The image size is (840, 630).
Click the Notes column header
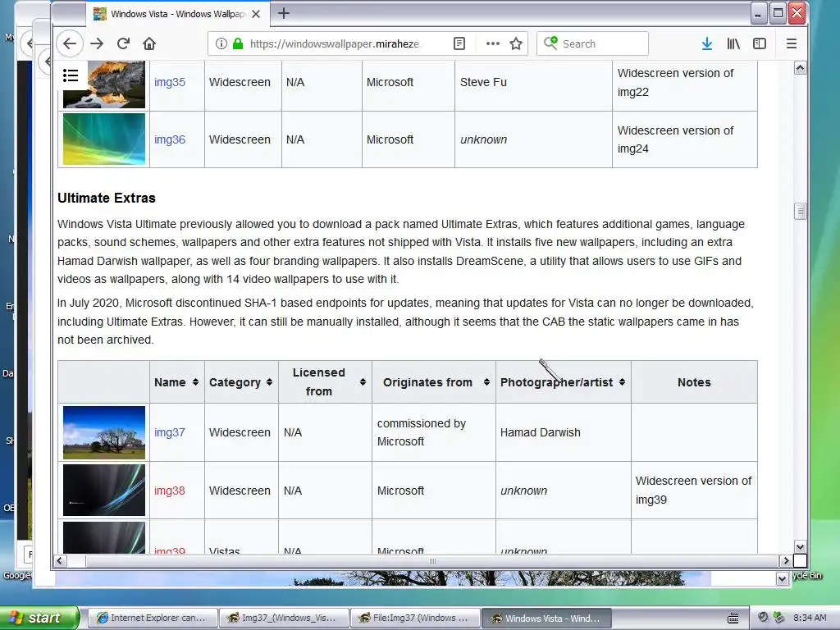pos(694,382)
